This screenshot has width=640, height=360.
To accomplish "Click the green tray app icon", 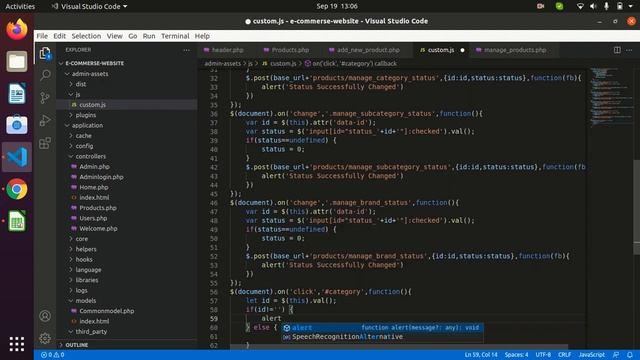I will tap(559, 6).
